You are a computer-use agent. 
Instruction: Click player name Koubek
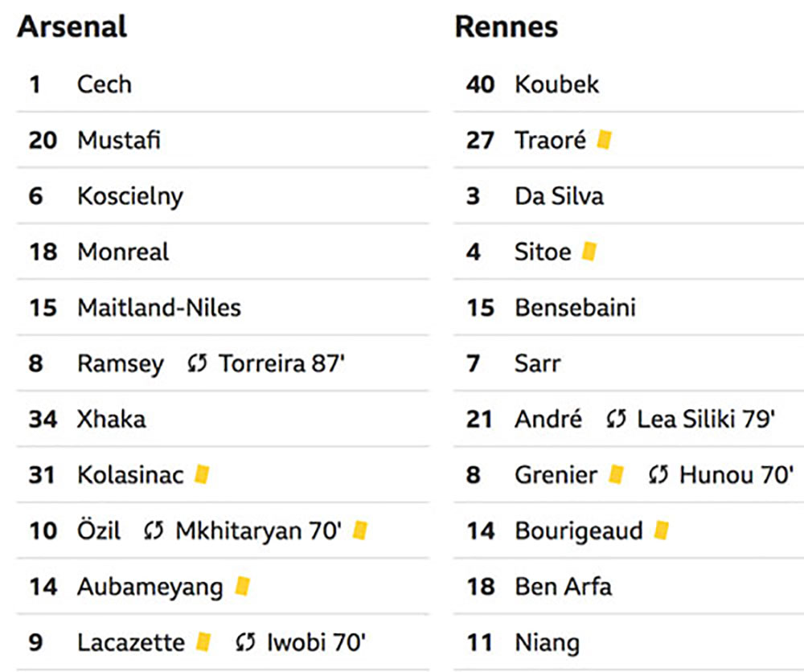point(557,84)
